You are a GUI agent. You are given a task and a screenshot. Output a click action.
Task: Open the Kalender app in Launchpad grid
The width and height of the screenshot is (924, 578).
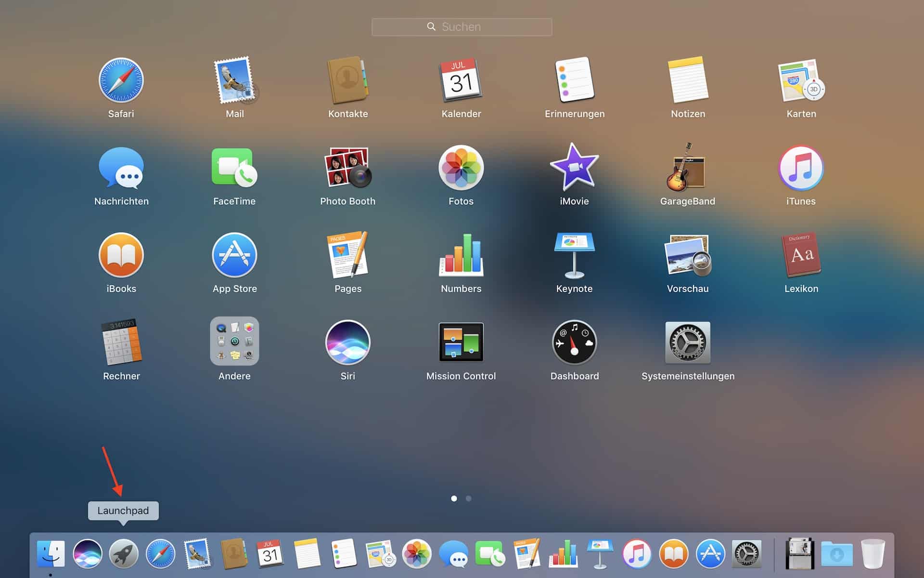point(461,80)
